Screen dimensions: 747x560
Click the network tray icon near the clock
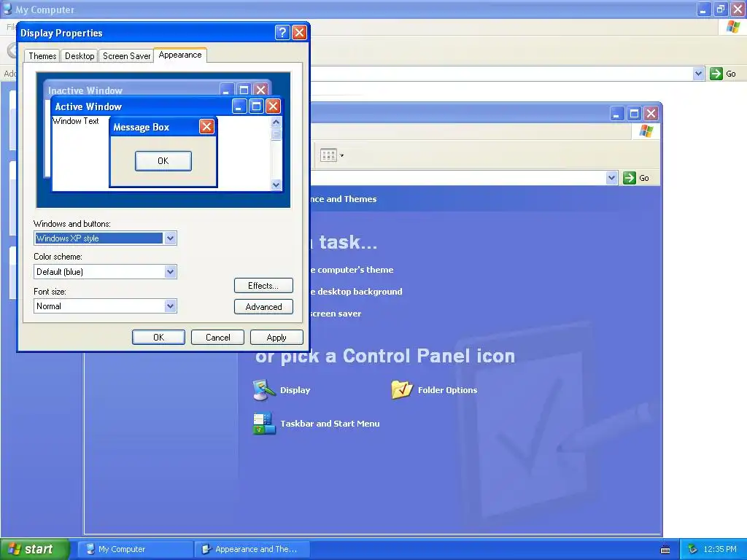pyautogui.click(x=692, y=549)
